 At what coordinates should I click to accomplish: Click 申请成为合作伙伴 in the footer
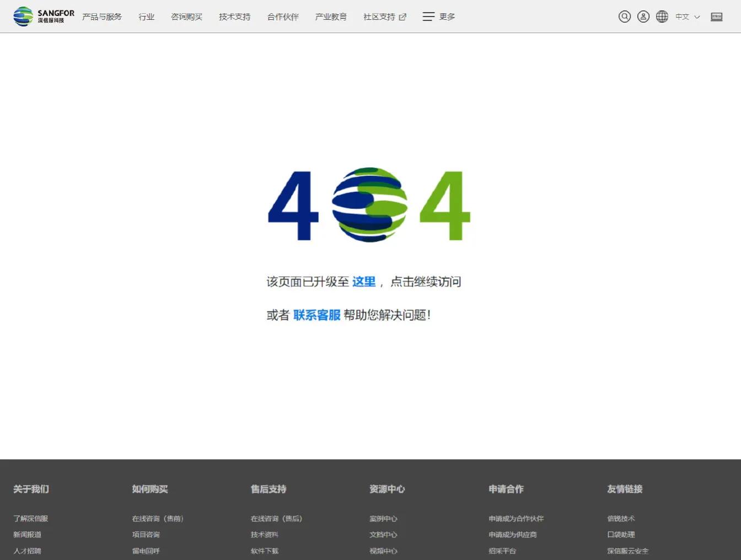[x=516, y=518]
